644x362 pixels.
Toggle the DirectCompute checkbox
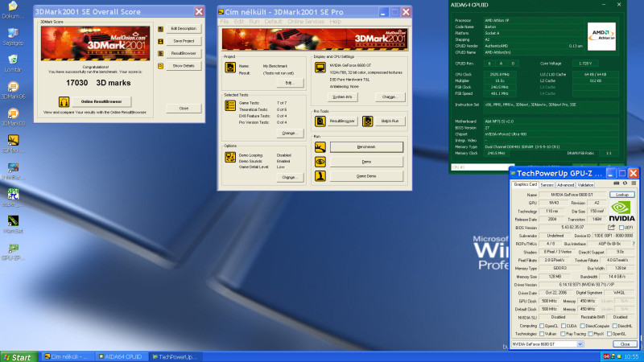pyautogui.click(x=582, y=326)
